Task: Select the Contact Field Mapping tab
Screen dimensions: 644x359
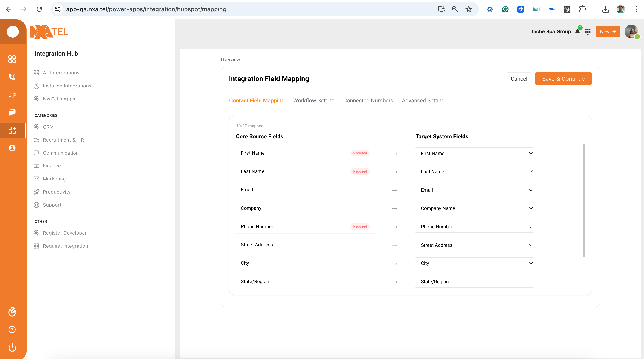Action: (x=257, y=100)
